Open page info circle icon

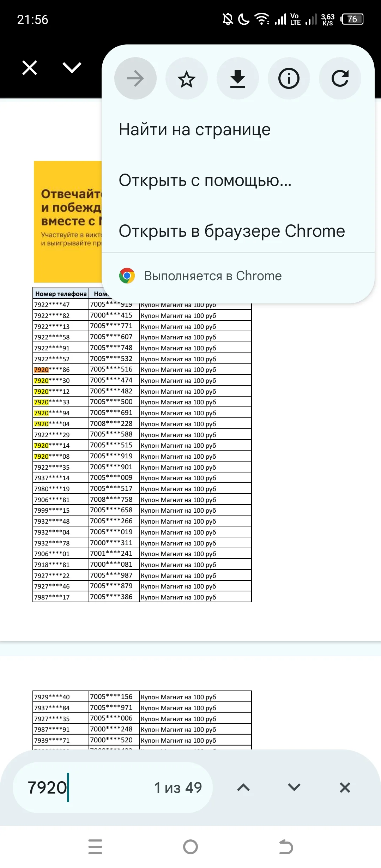[x=289, y=78]
